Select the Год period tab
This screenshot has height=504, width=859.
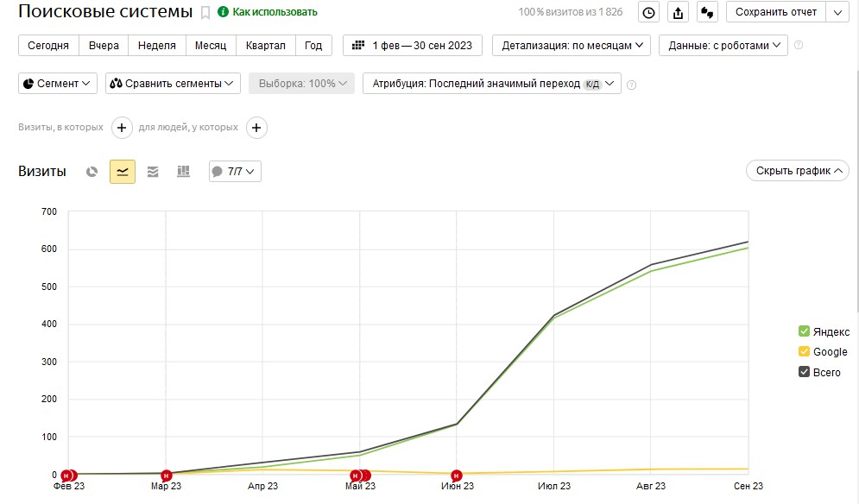coord(313,46)
